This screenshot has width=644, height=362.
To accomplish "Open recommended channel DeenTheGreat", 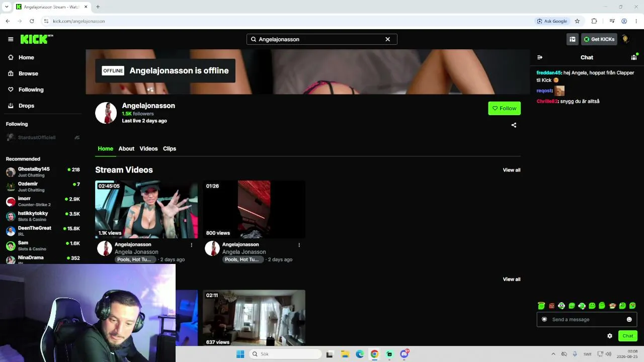I will (x=43, y=231).
